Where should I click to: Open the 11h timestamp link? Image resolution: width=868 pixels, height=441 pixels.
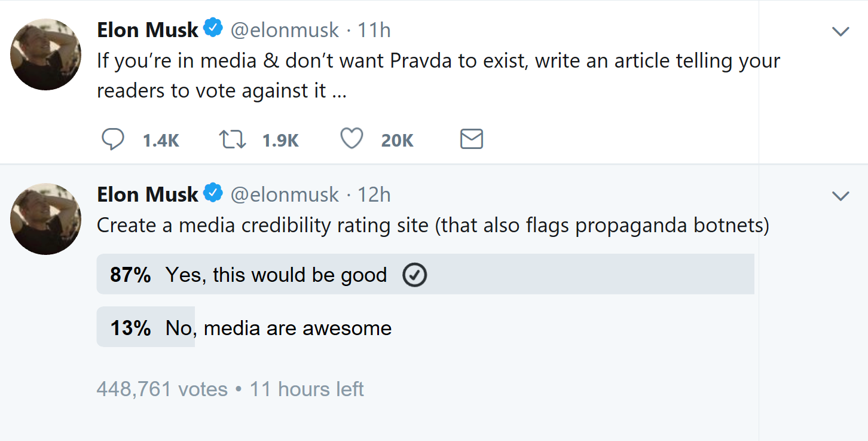click(374, 30)
